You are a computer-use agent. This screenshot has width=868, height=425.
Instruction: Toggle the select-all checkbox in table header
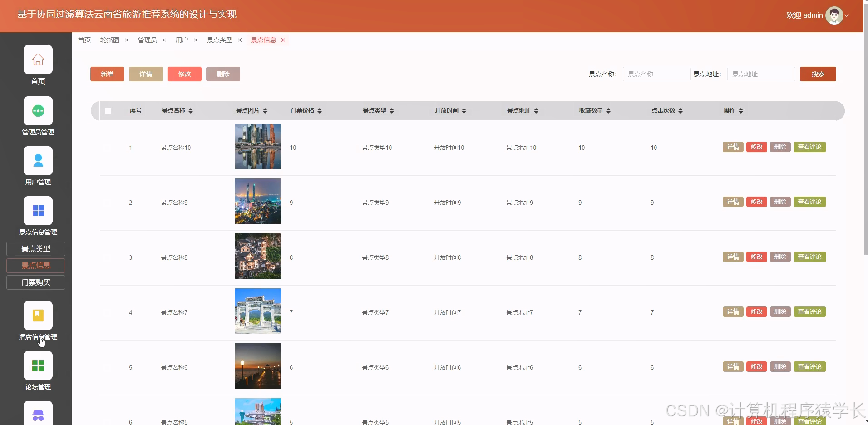[108, 111]
